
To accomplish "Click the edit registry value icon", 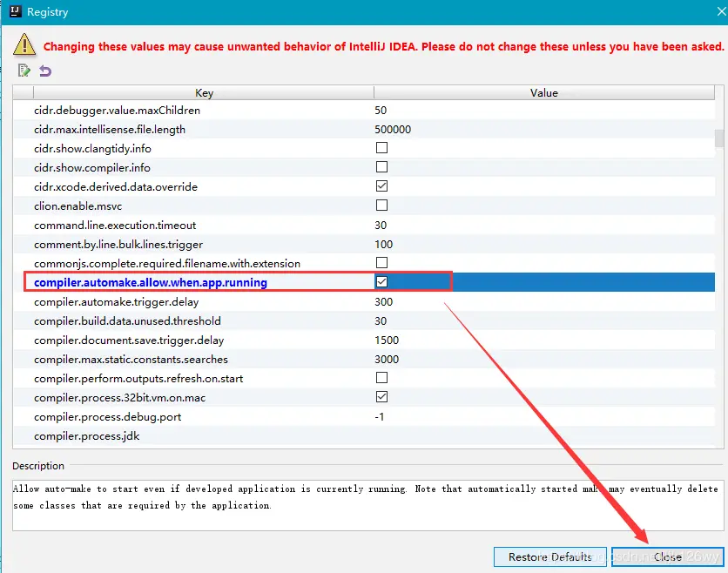I will pos(24,71).
